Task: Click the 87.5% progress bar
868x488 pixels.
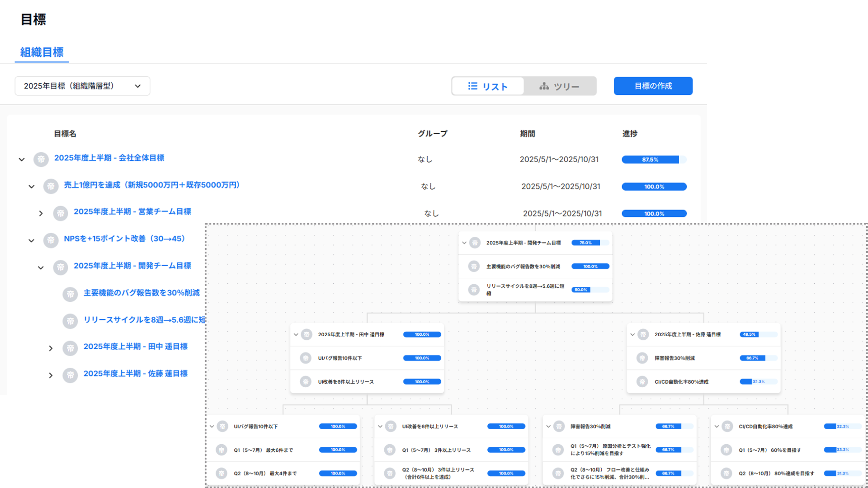Action: click(654, 160)
